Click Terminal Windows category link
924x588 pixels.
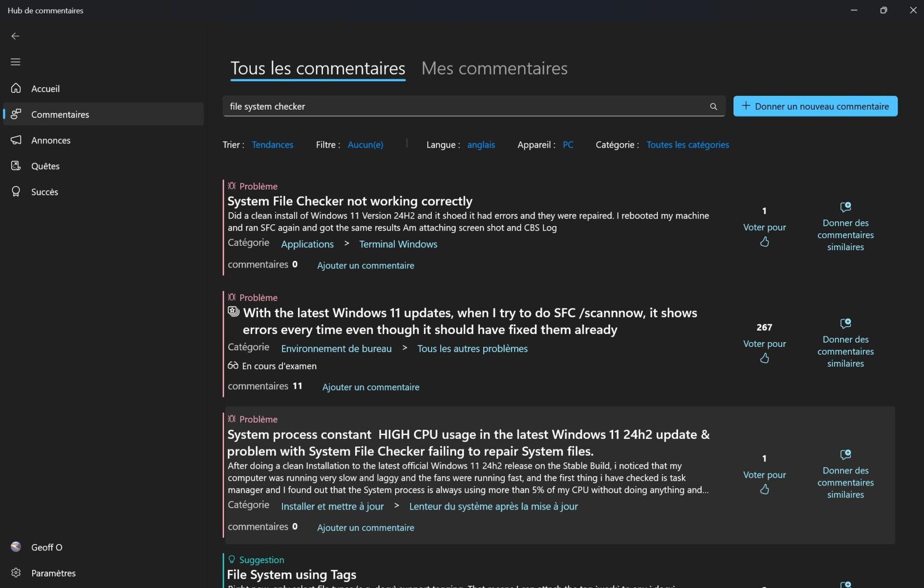(x=398, y=244)
